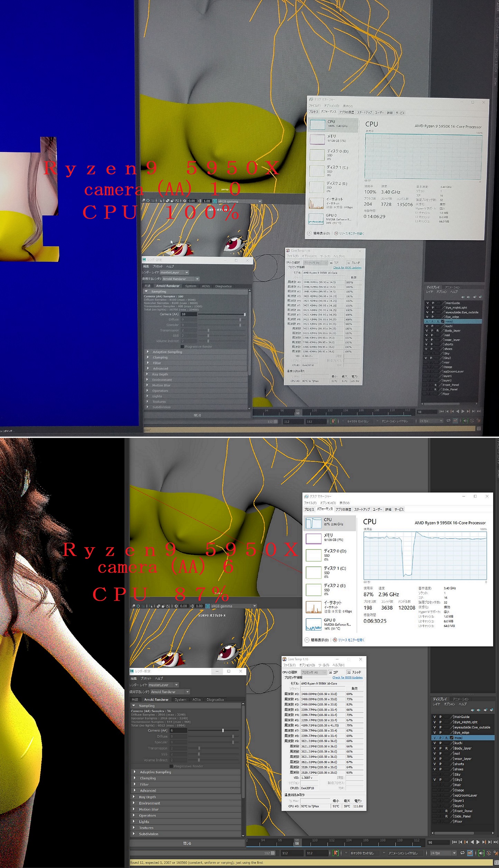499x868 pixels.
Task: Click Check for BIOS Updates link, lower Core Temp
Action: point(347,677)
